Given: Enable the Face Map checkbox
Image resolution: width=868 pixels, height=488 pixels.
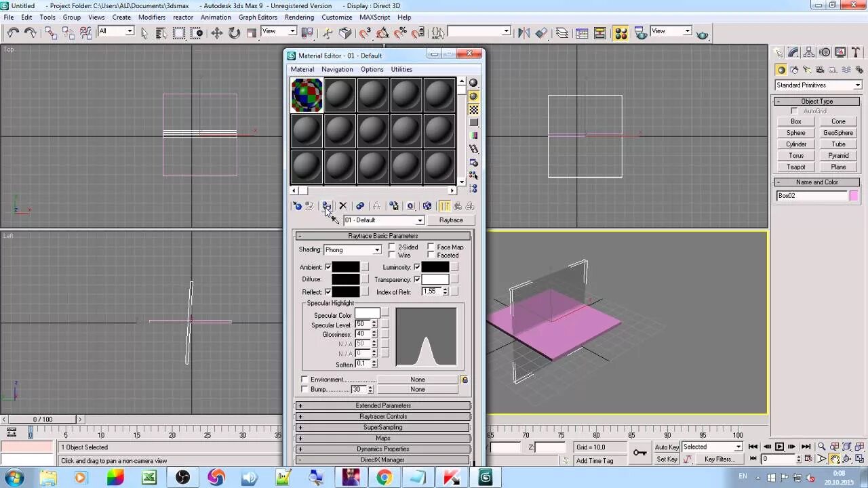Looking at the screenshot, I should (x=431, y=247).
